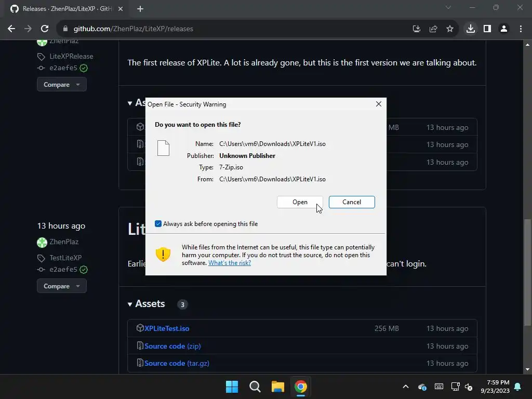Download XPLiteTest.iso asset
Image resolution: width=532 pixels, height=399 pixels.
tap(167, 328)
